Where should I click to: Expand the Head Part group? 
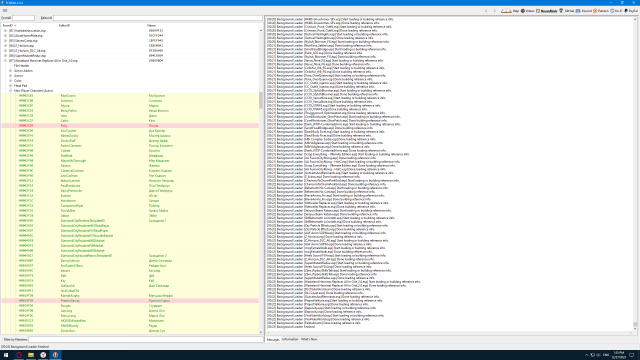11,86
